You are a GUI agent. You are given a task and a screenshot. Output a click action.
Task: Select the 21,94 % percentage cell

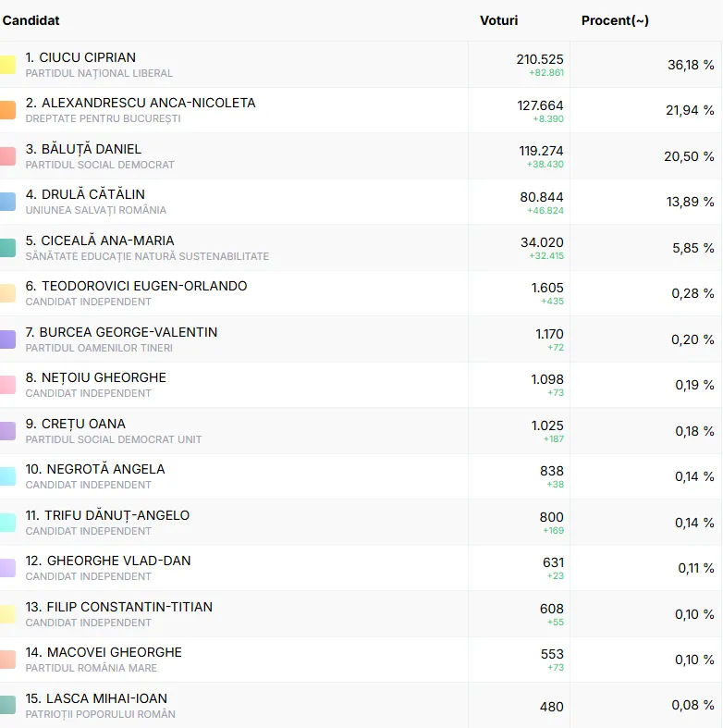(690, 110)
